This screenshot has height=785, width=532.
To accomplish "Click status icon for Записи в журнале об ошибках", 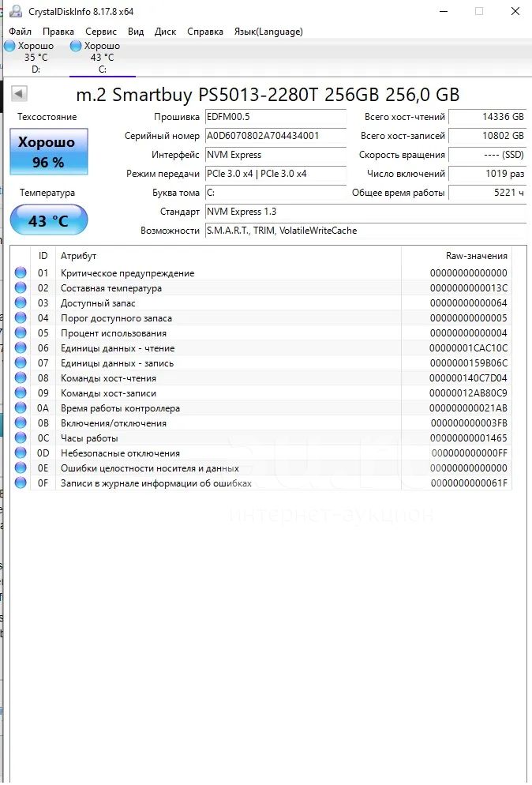I will point(21,483).
